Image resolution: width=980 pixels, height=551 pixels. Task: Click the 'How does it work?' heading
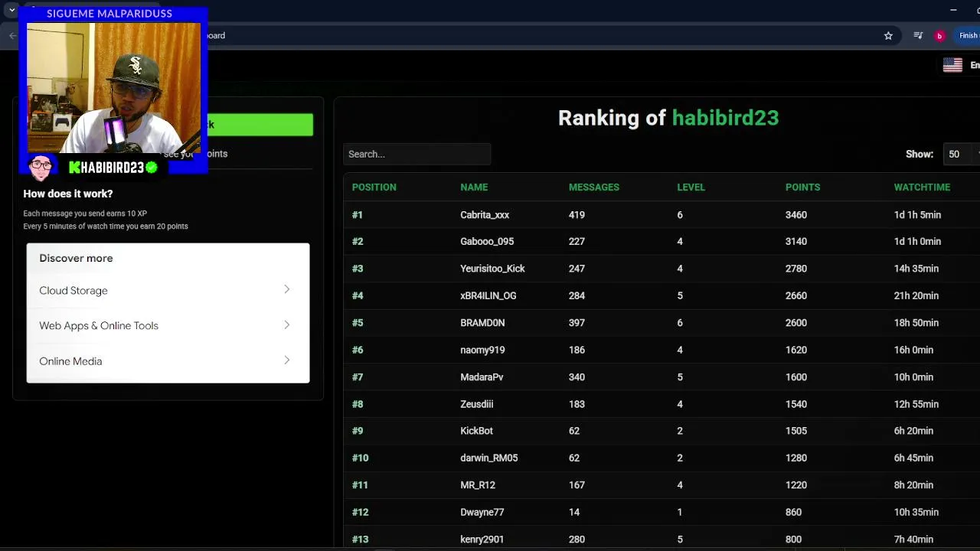[x=68, y=194]
